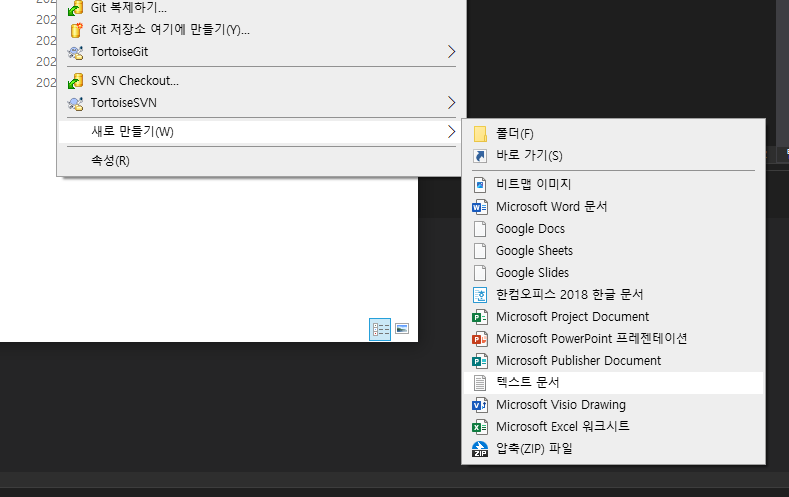The image size is (789, 497).
Task: Create a new 압축(ZIP) 파일
Action: tap(613, 449)
